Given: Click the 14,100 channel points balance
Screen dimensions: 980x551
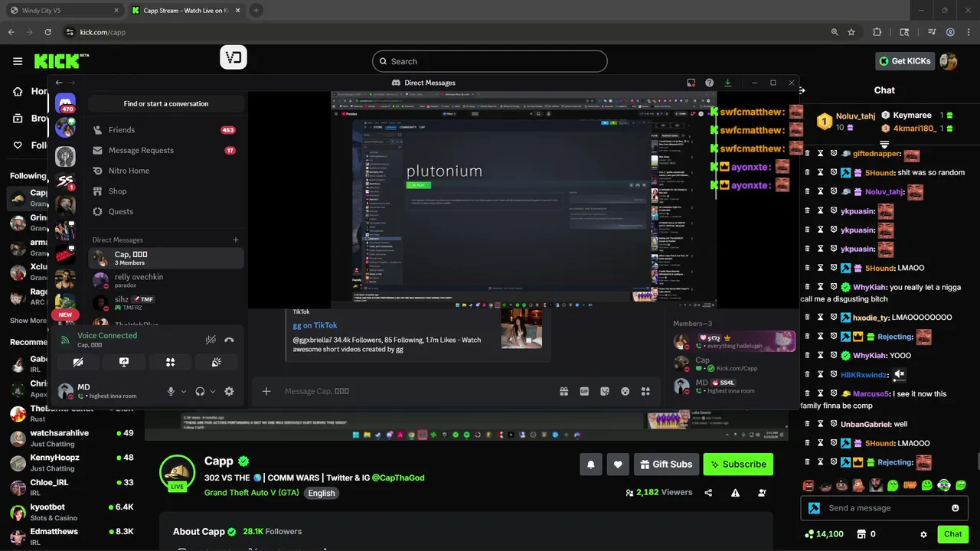Looking at the screenshot, I should pyautogui.click(x=824, y=534).
